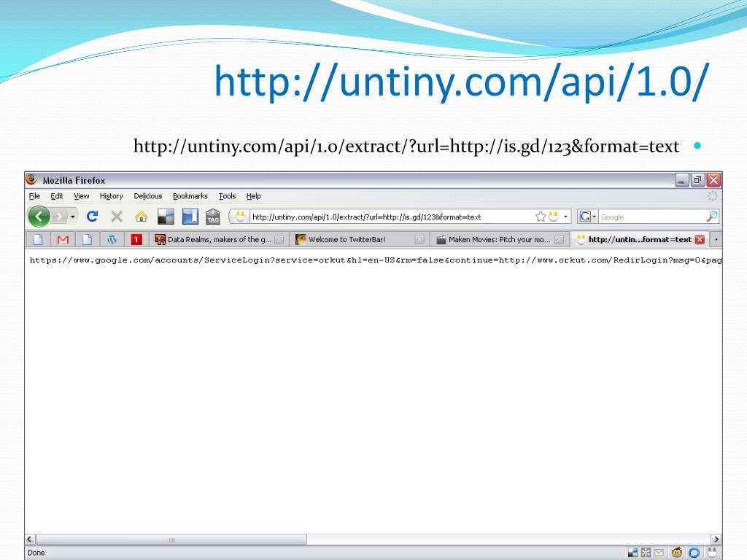Image resolution: width=747 pixels, height=560 pixels.
Task: Click the horizontal scrollbar thumb
Action: click(x=171, y=540)
